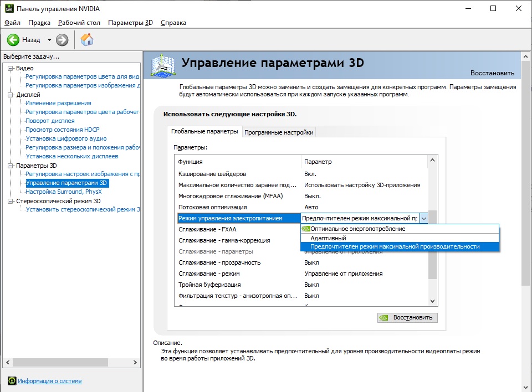The width and height of the screenshot is (532, 392).
Task: Open Изменение разрешения page
Action: coord(58,103)
